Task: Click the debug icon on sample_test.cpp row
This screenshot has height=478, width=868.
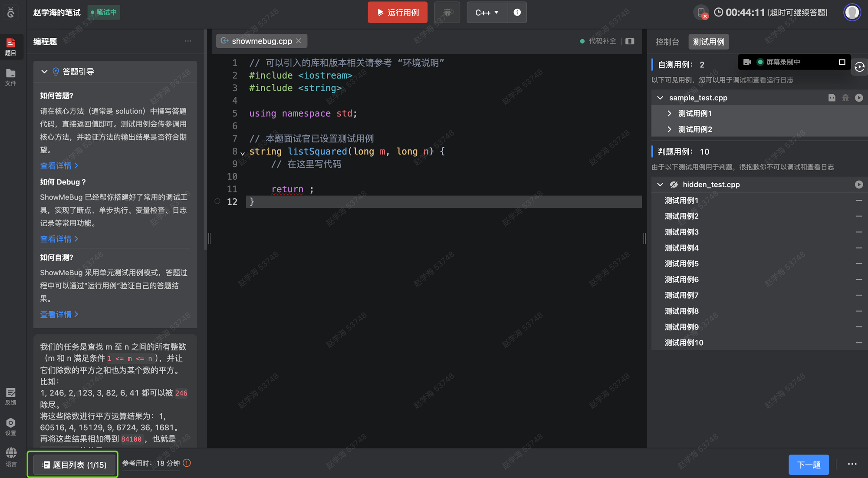Action: [x=845, y=98]
